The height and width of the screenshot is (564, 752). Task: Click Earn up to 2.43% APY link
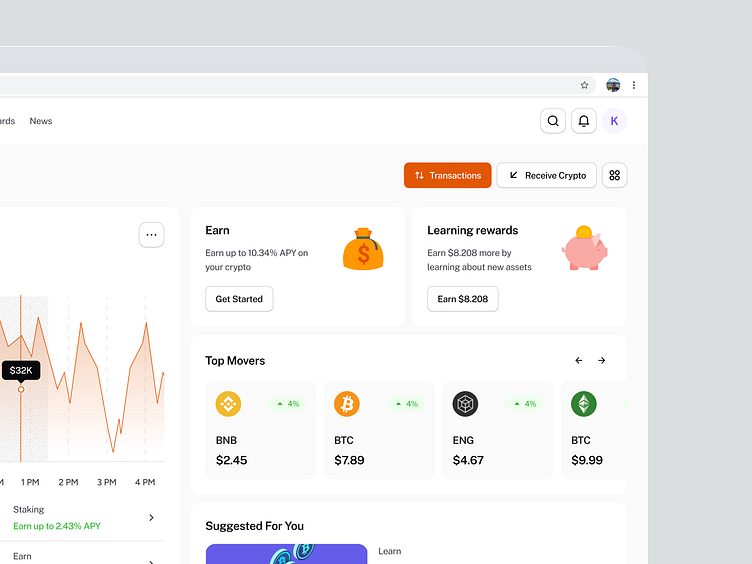(x=57, y=526)
